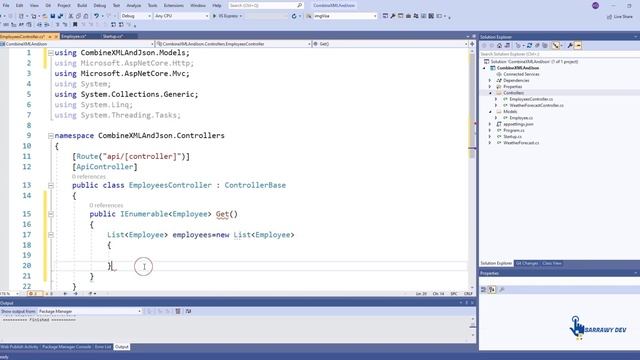Viewport: 640px width, 360px height.
Task: Click the error count indicator in editor status
Action: point(35,293)
